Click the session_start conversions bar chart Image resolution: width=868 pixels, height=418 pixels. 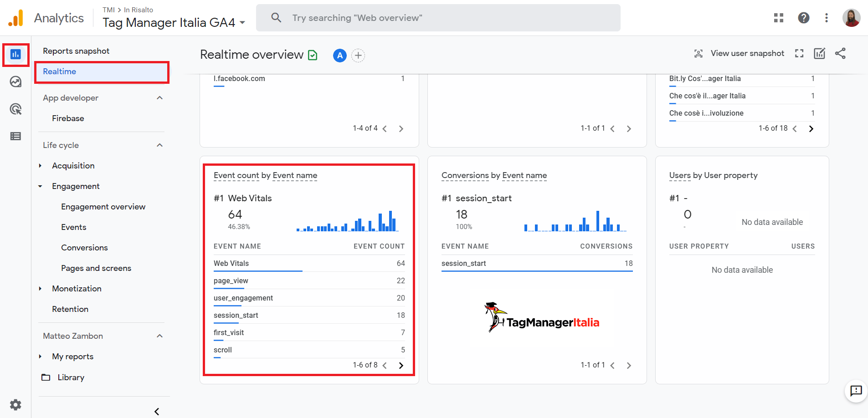[575, 221]
